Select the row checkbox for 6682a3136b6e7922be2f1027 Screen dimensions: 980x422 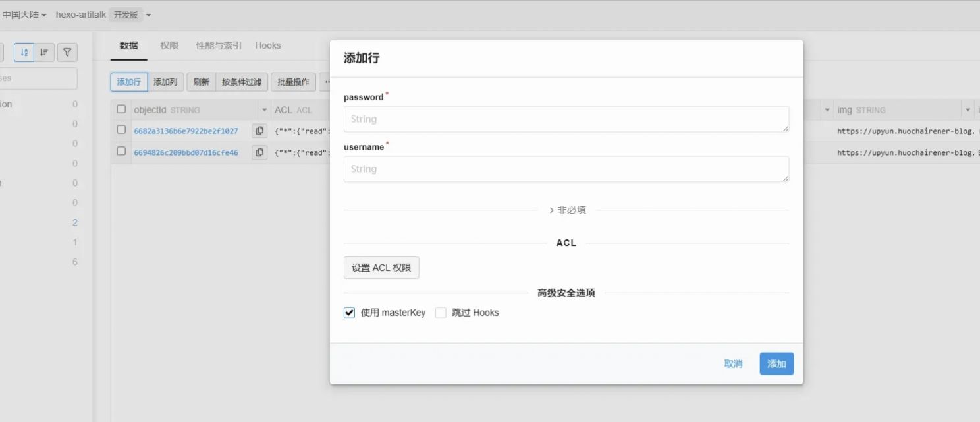[121, 130]
